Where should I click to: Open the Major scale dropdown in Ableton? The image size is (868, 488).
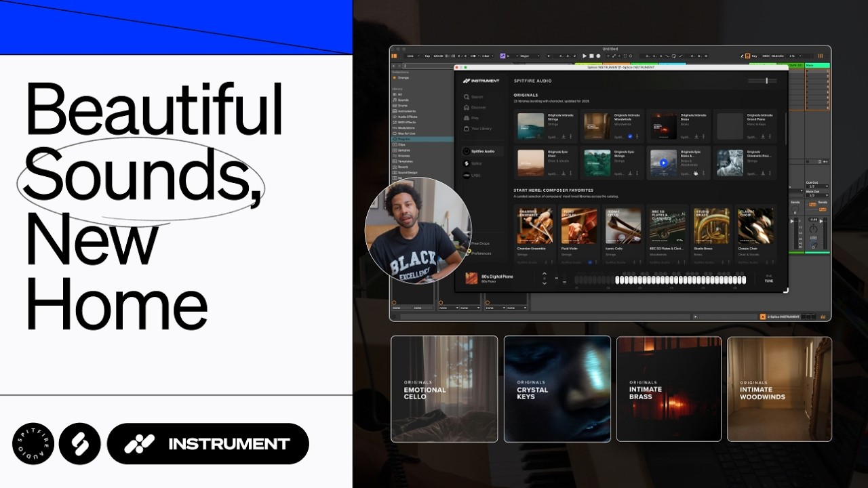coord(530,56)
